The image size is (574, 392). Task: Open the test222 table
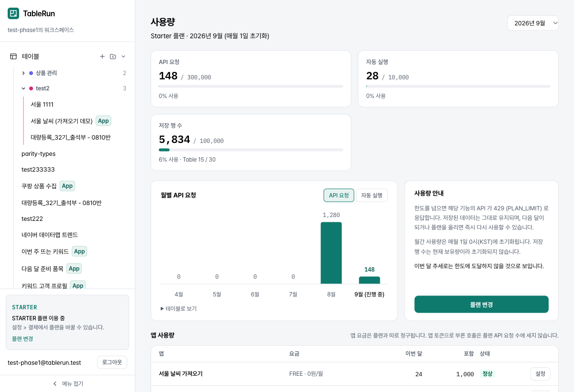(x=32, y=219)
